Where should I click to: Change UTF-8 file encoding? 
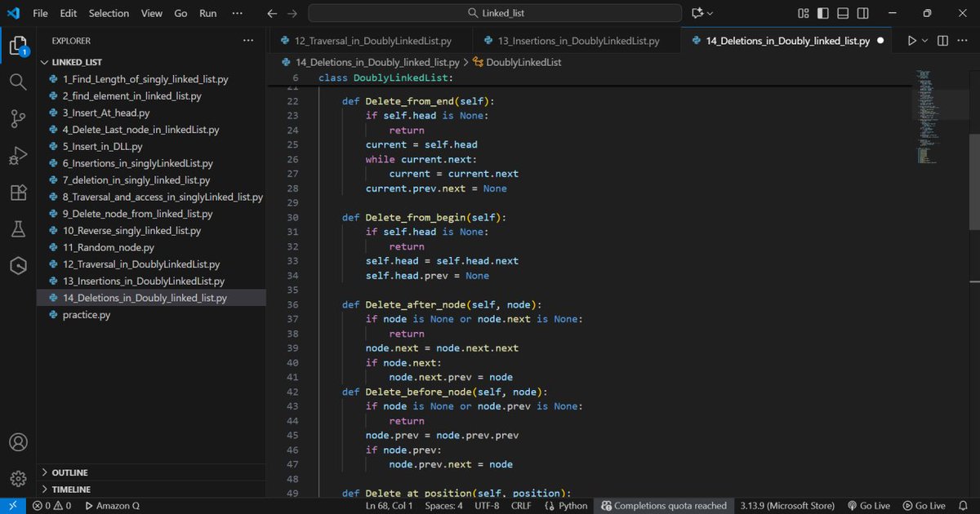point(486,506)
